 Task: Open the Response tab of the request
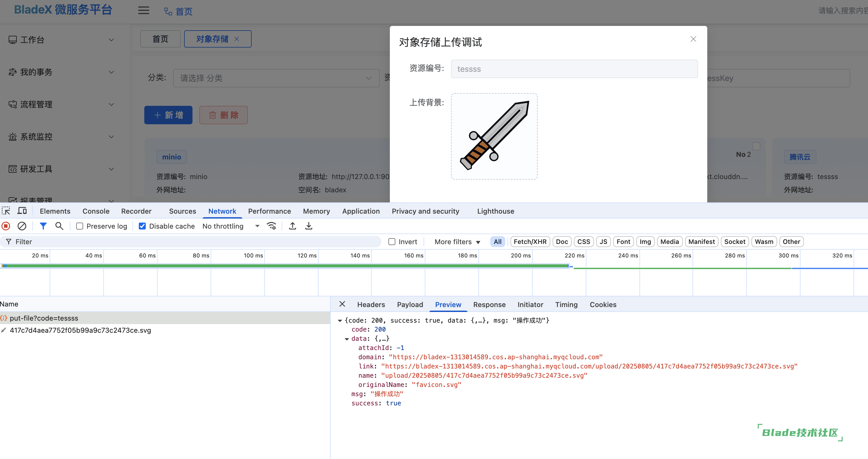(489, 304)
